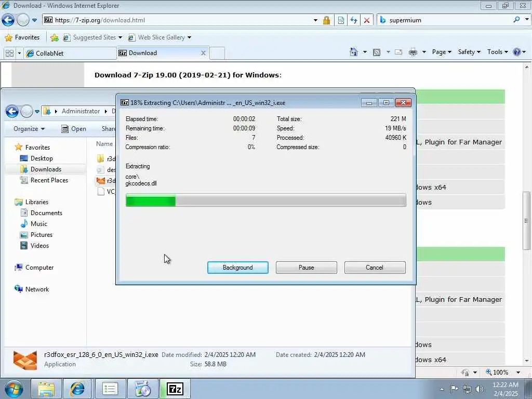Click the list-style taskbar icon
The height and width of the screenshot is (399, 532).
110,389
